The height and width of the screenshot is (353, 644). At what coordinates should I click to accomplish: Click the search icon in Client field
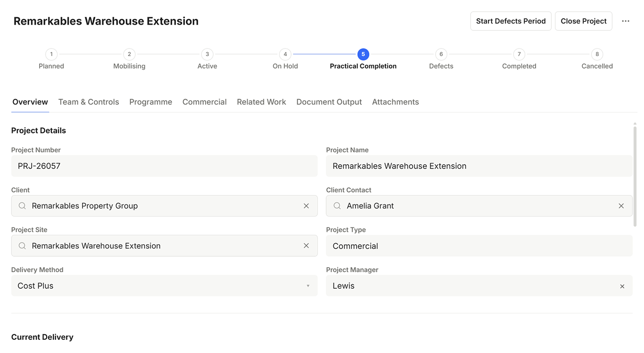23,206
